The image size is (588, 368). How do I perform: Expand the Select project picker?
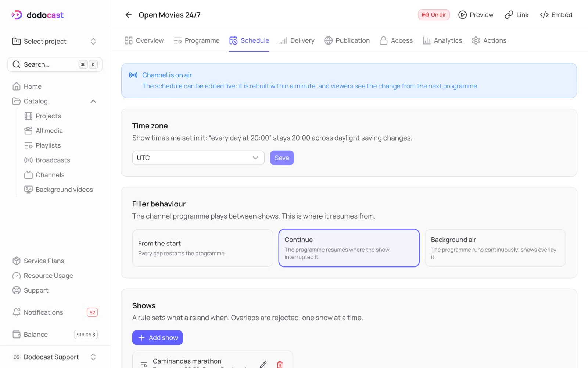(x=55, y=41)
